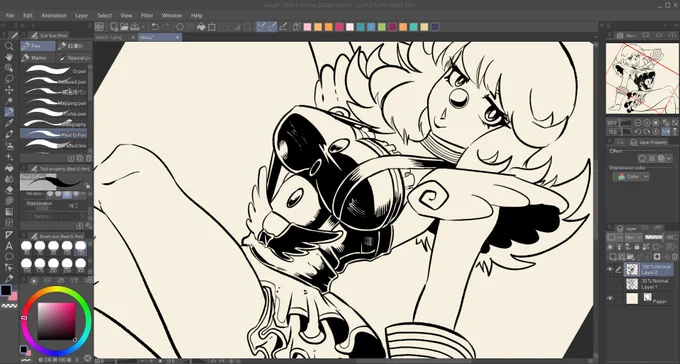Open the View menu
The height and width of the screenshot is (364, 680).
point(126,15)
